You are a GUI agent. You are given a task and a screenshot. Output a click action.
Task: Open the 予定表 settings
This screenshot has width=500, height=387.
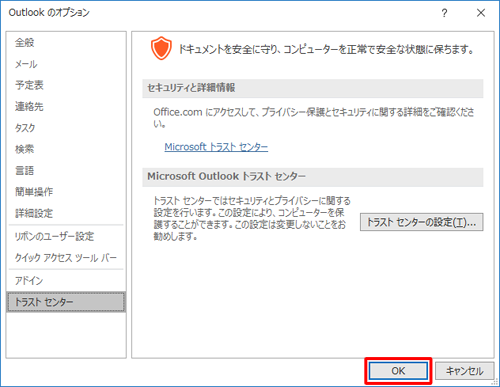[66, 85]
